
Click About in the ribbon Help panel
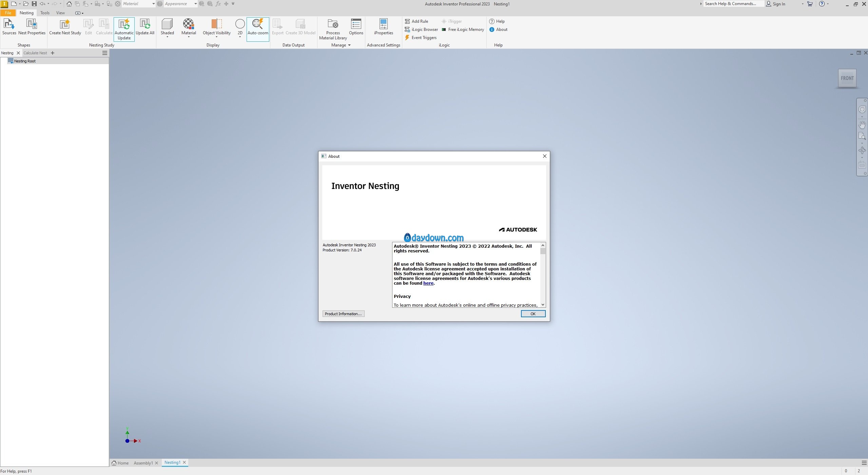[498, 30]
